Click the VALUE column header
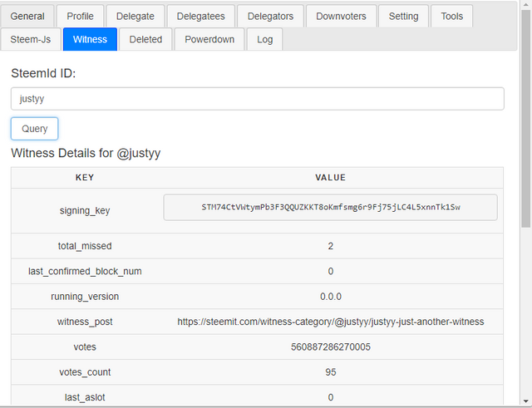The image size is (532, 408). click(330, 178)
